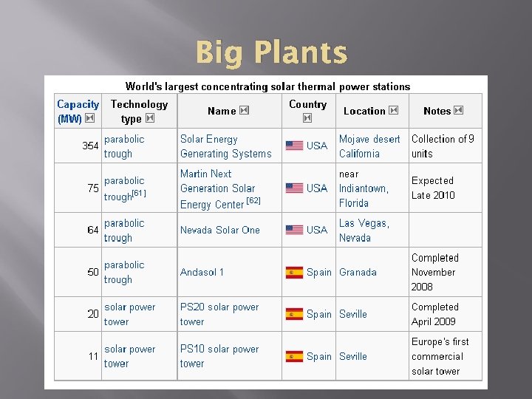Open the Nevada Solar One link

tap(220, 230)
